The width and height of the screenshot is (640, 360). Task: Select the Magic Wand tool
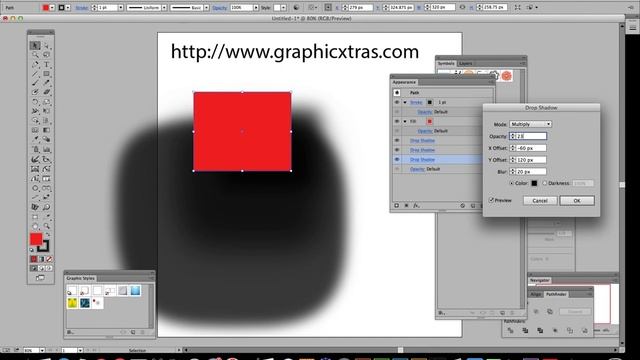tap(35, 55)
